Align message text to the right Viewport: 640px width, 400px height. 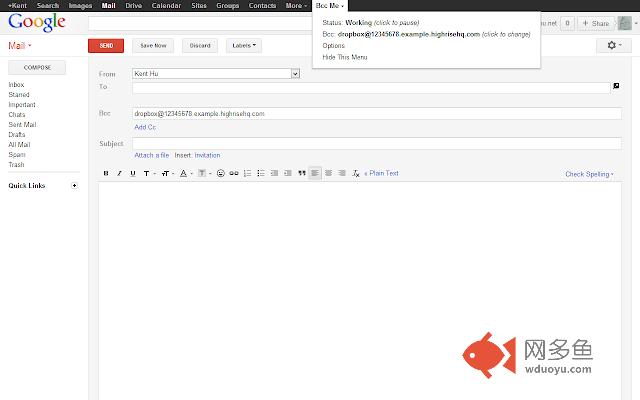tap(342, 173)
